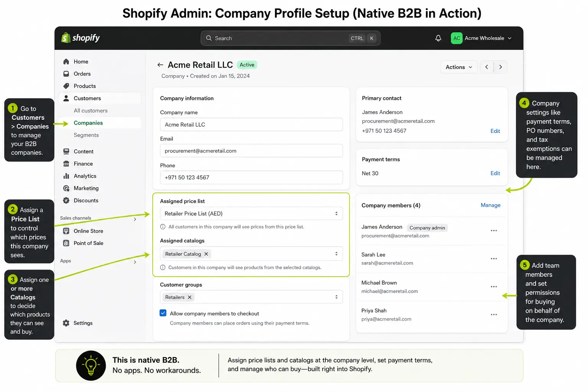Click the Company members (4) heading
Screen dimensions: 588x392
(391, 206)
